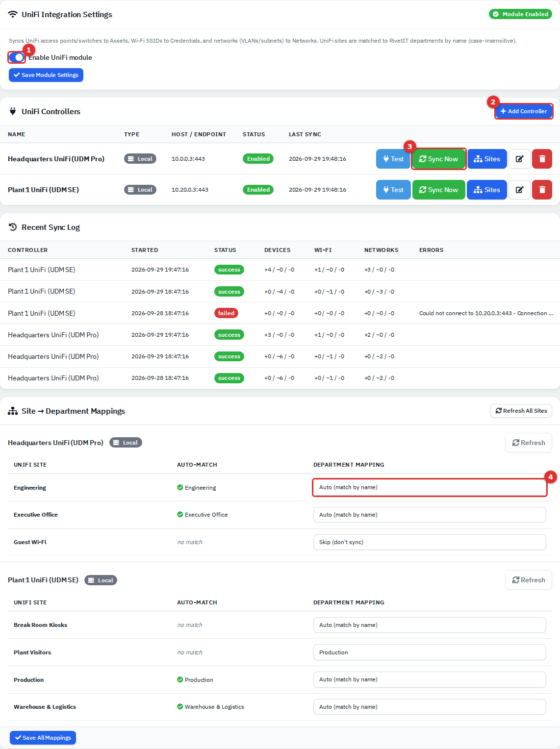Screen dimensions: 560x749
Task: Open department mapping dropdown for Engineering site
Action: point(430,487)
